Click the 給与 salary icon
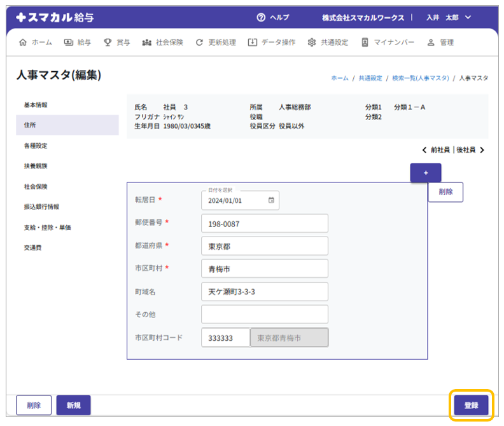This screenshot has height=426, width=504. tap(68, 43)
